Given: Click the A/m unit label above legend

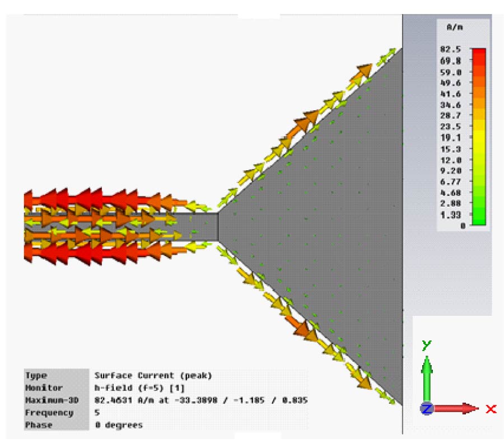Looking at the screenshot, I should [x=453, y=27].
